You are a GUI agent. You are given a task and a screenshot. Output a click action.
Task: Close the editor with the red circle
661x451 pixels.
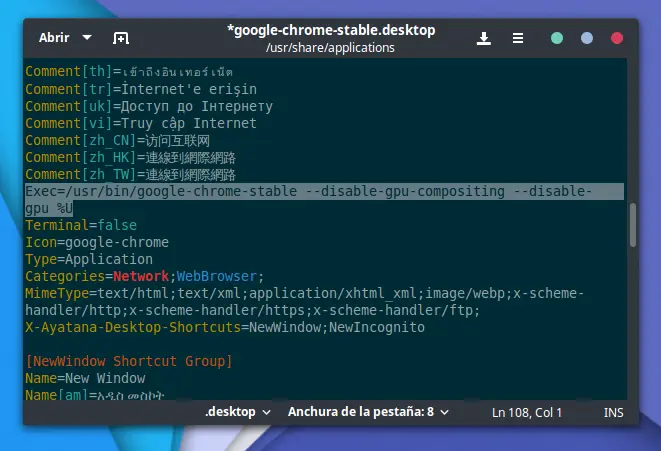pyautogui.click(x=617, y=38)
